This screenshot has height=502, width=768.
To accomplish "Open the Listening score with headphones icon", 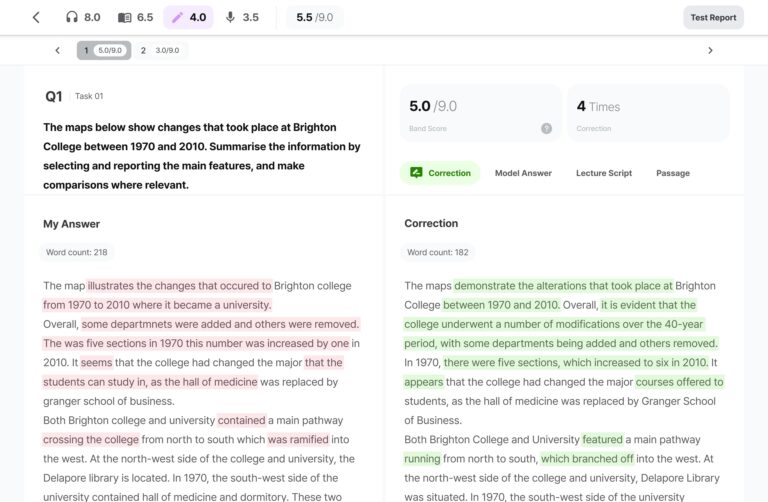I will pyautogui.click(x=82, y=17).
